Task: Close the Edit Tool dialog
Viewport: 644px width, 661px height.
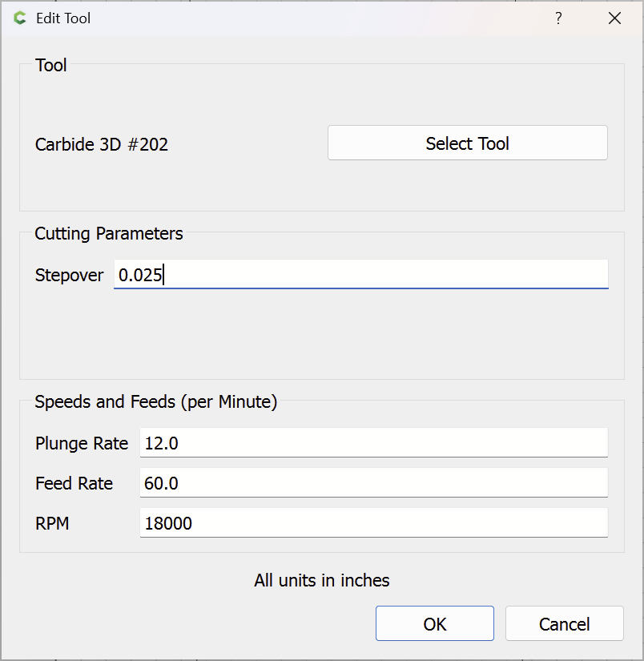Action: (x=614, y=18)
